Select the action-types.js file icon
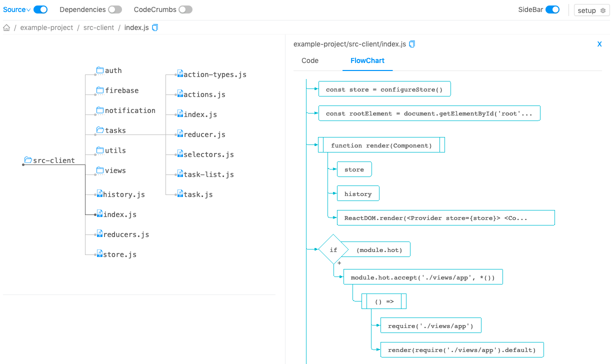 [x=180, y=74]
